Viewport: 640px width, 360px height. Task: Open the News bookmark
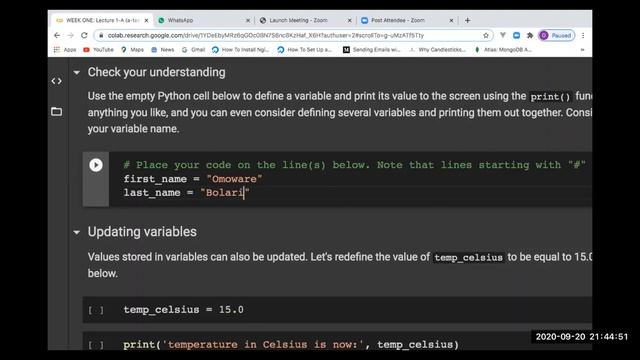pyautogui.click(x=163, y=50)
